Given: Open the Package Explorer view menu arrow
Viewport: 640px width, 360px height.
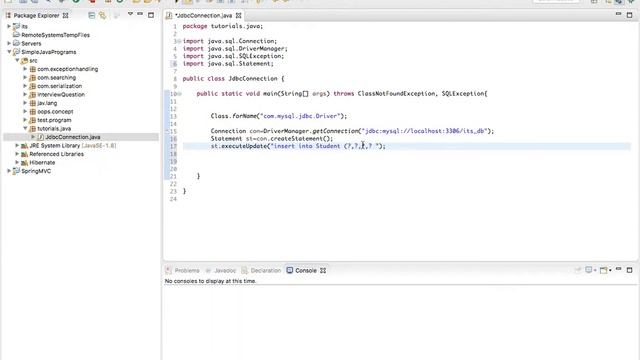Looking at the screenshot, I should [130, 14].
